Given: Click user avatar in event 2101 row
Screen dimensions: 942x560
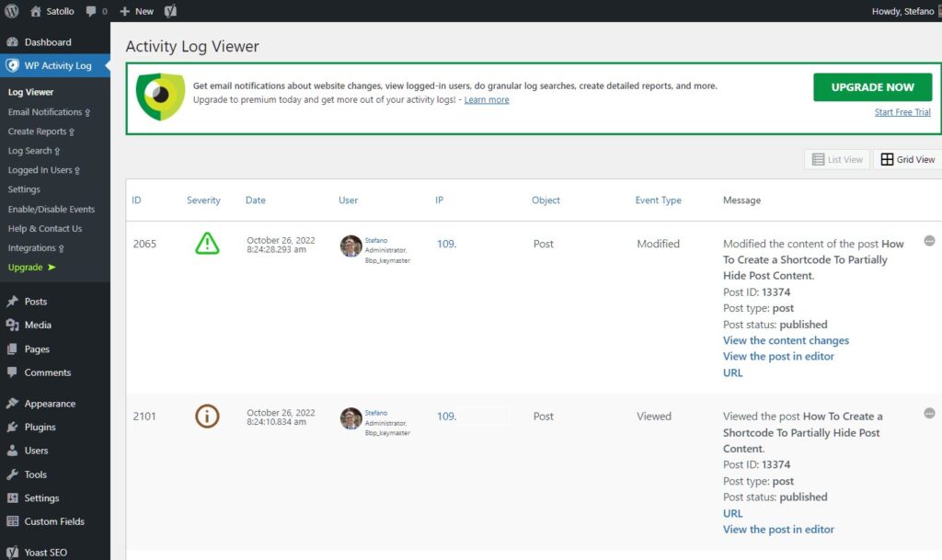Looking at the screenshot, I should pos(350,418).
